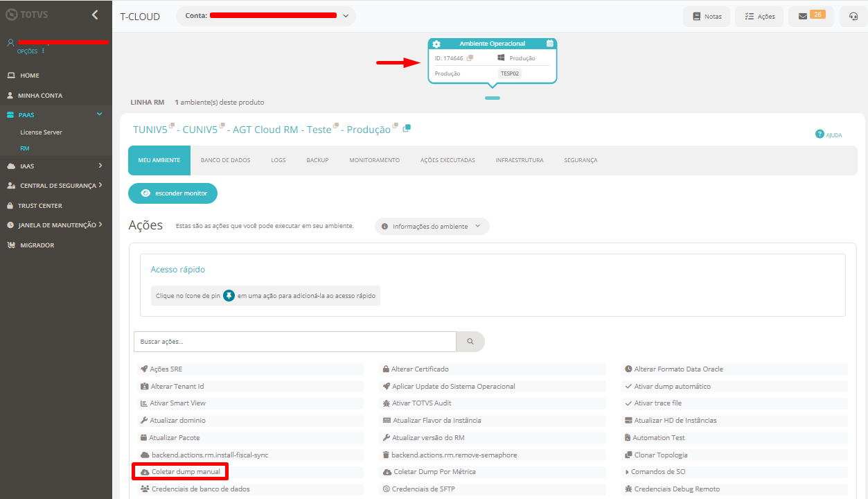Collapse the sidebar with the left chevron
The width and height of the screenshot is (868, 499).
coord(95,15)
